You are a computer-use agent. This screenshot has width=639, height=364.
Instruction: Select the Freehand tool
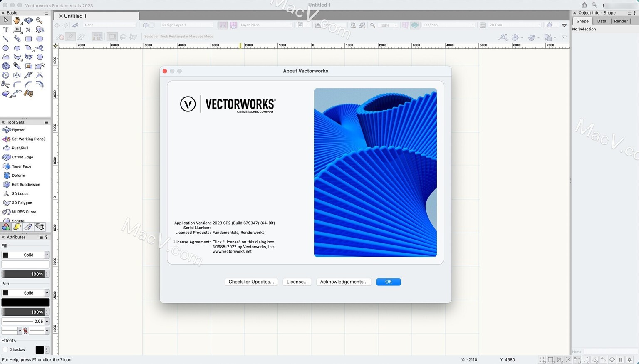pos(40,48)
